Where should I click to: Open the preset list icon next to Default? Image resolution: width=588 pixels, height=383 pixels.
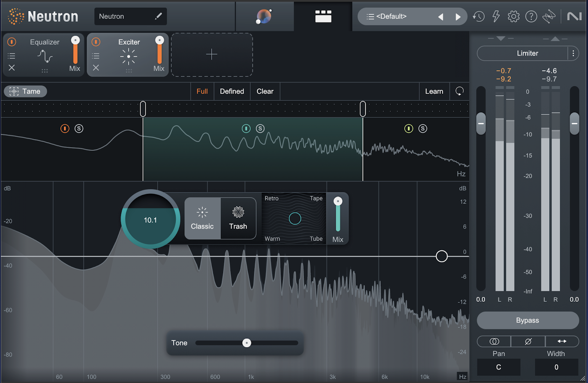pyautogui.click(x=370, y=17)
